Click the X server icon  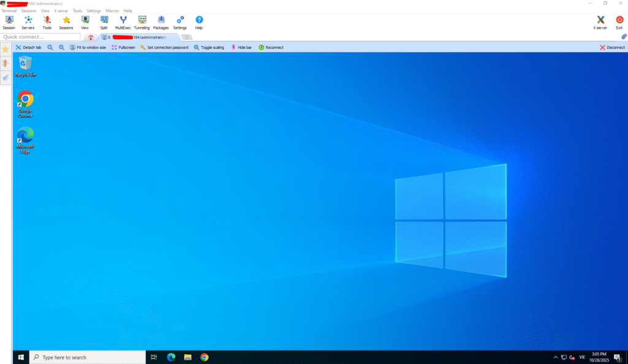coord(600,23)
